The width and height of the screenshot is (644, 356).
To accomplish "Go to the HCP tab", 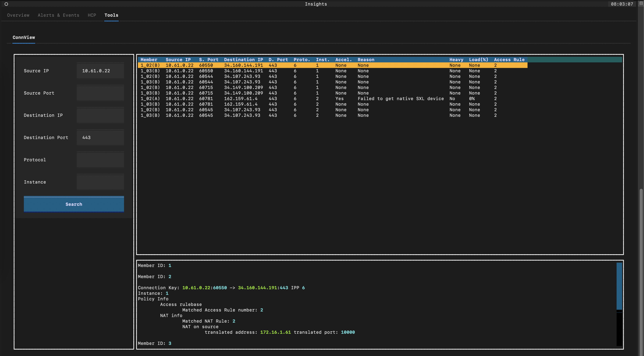I will (92, 15).
